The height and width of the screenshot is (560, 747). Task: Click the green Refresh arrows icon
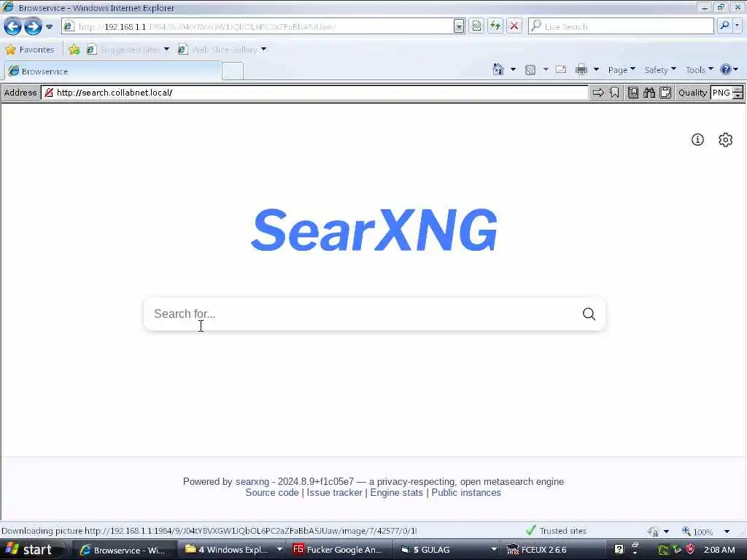(495, 26)
